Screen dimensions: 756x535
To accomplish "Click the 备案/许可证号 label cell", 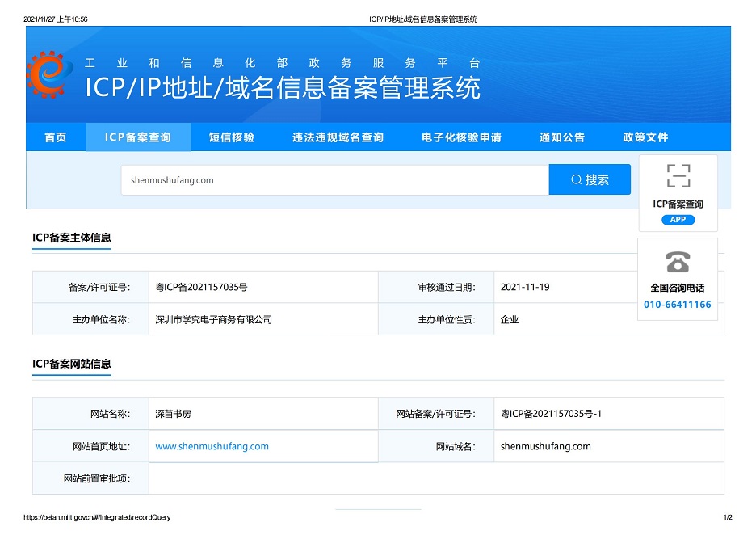I will 90,287.
